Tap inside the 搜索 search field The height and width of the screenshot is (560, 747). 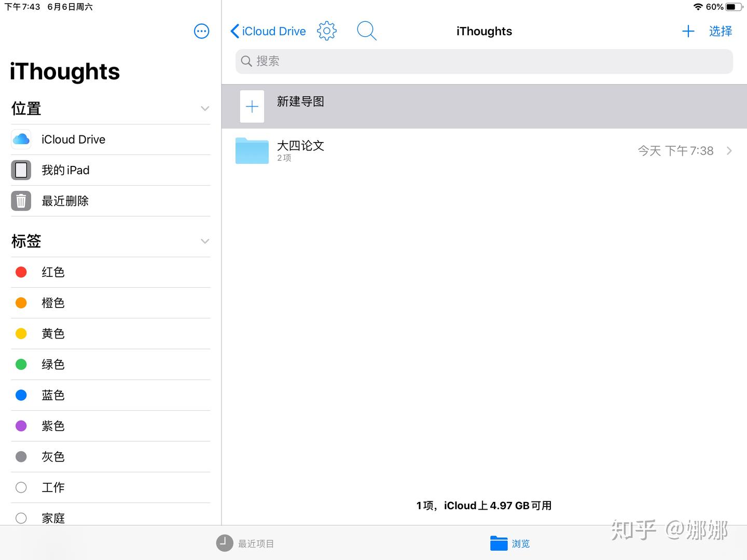pyautogui.click(x=482, y=61)
